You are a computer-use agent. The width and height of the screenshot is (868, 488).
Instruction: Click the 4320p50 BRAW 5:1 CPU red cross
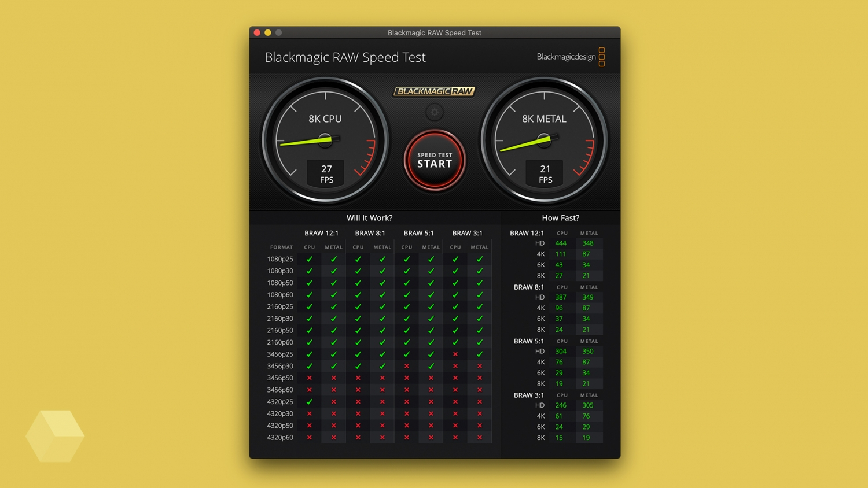point(407,426)
